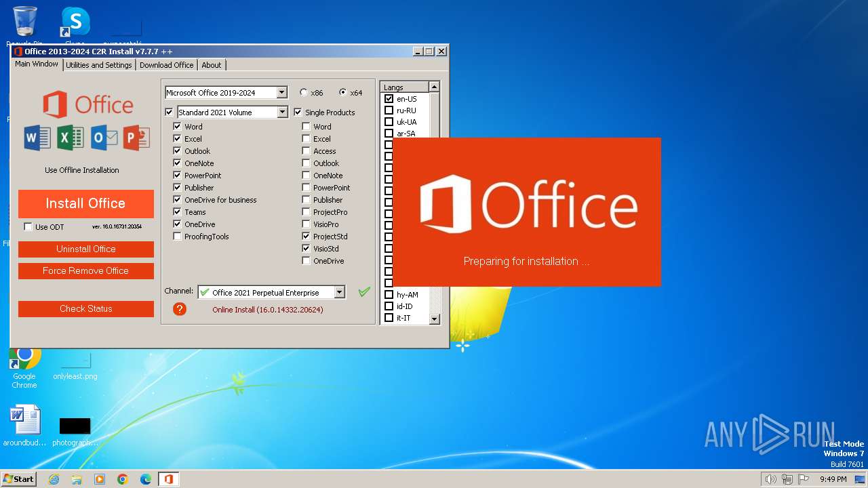
Task: Uncheck OneDrive for business in suite
Action: tap(177, 199)
